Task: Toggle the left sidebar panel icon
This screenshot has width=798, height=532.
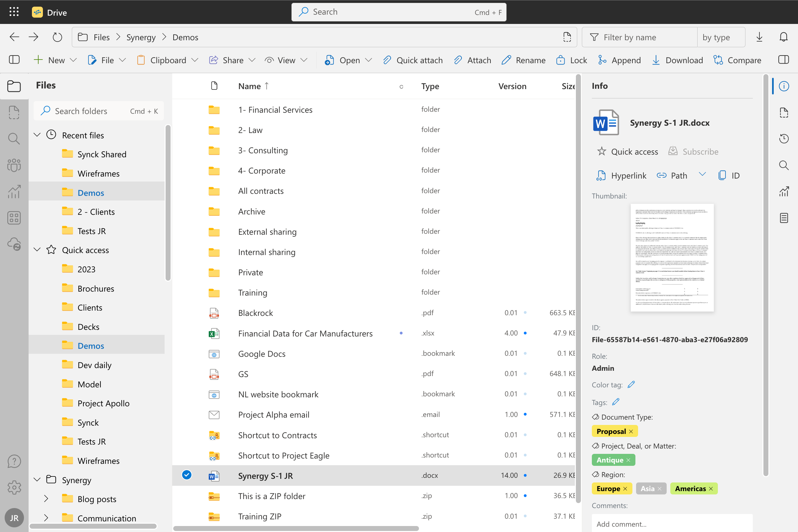Action: coord(14,60)
